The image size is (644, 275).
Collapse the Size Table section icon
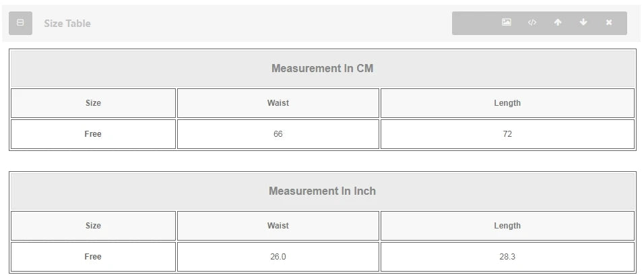click(x=20, y=23)
